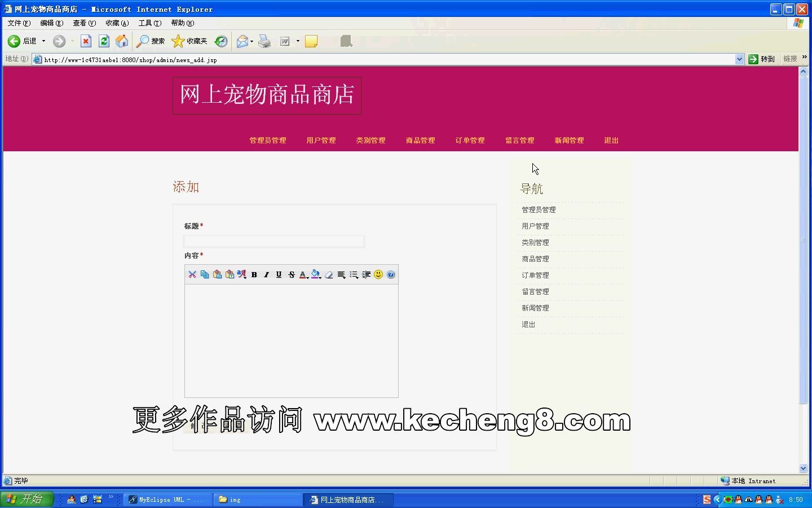Open 订单管理 in top navigation
This screenshot has height=508, width=812.
pos(470,141)
